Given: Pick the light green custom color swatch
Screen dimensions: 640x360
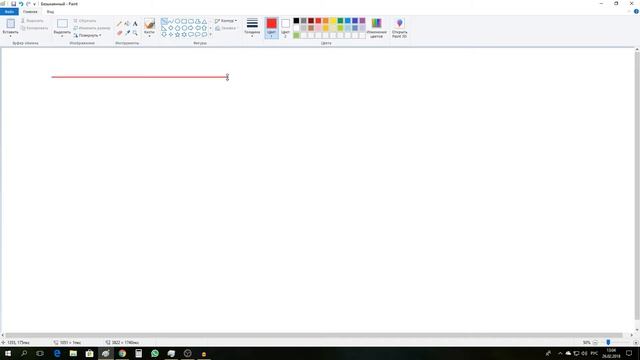Looking at the screenshot, I should pos(296,36).
